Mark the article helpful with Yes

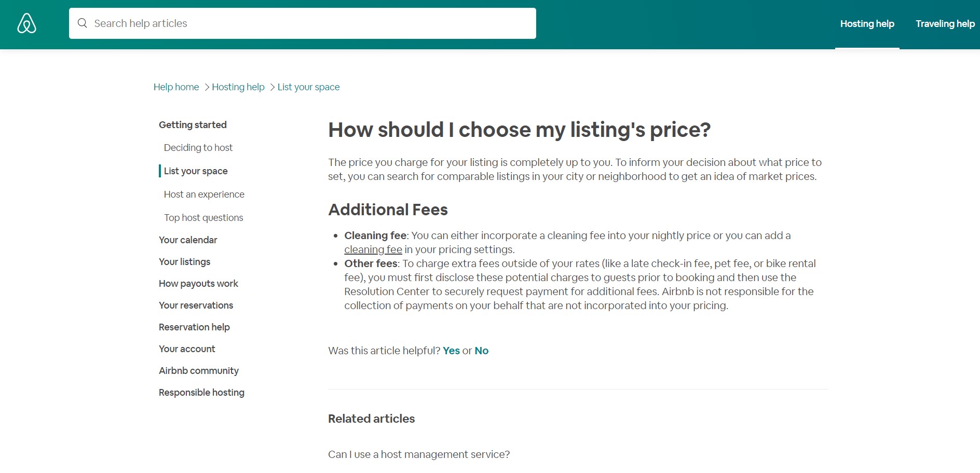point(451,351)
